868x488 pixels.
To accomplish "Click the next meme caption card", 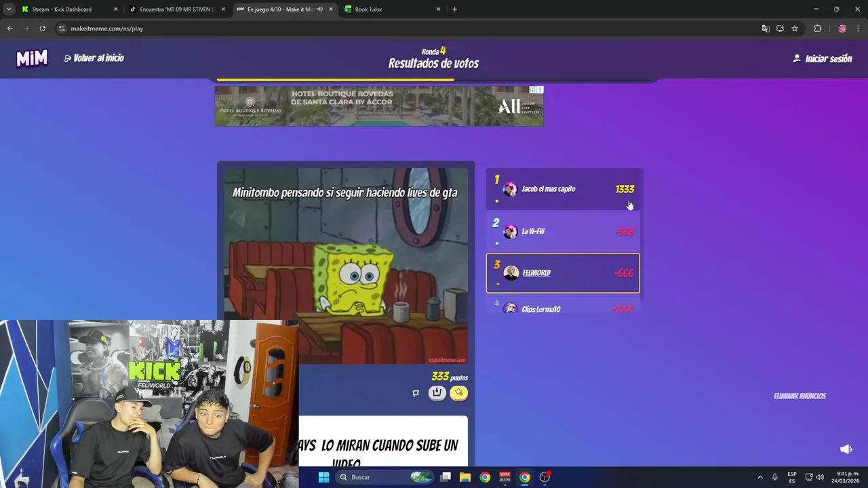I will [383, 441].
